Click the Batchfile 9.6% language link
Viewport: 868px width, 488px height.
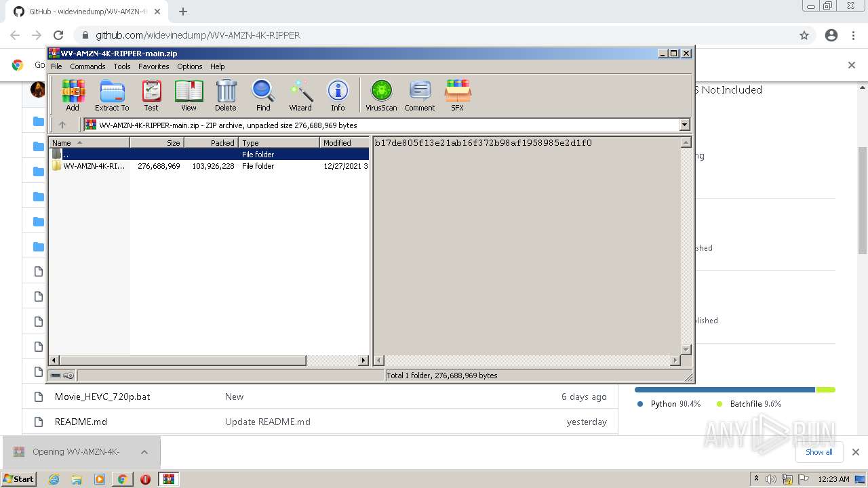tap(749, 404)
